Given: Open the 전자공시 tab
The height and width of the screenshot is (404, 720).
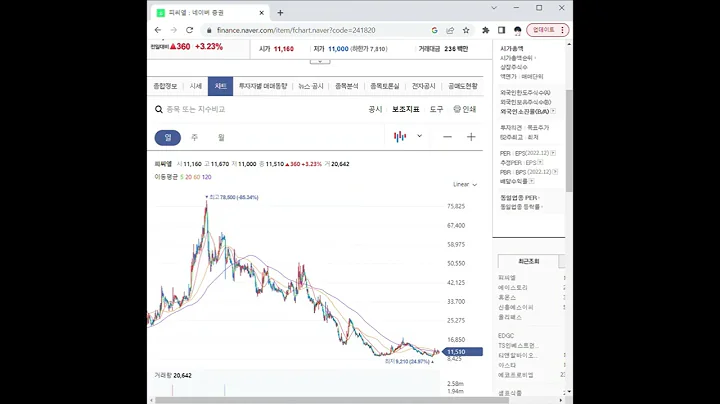Looking at the screenshot, I should click(x=423, y=86).
